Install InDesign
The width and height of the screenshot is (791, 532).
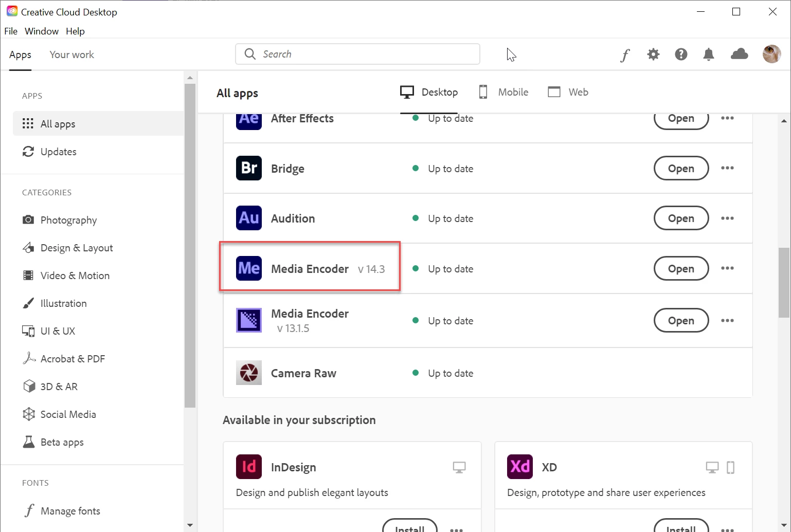coord(410,526)
